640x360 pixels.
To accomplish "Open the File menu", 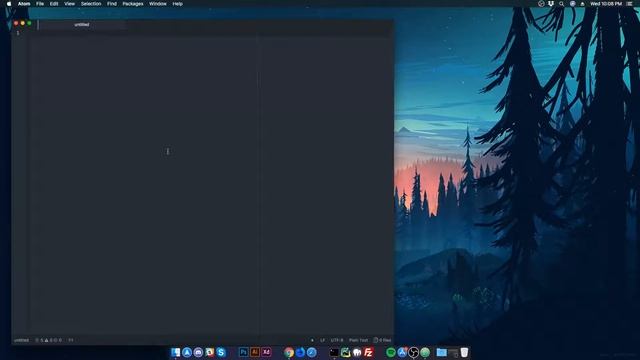I will point(40,4).
